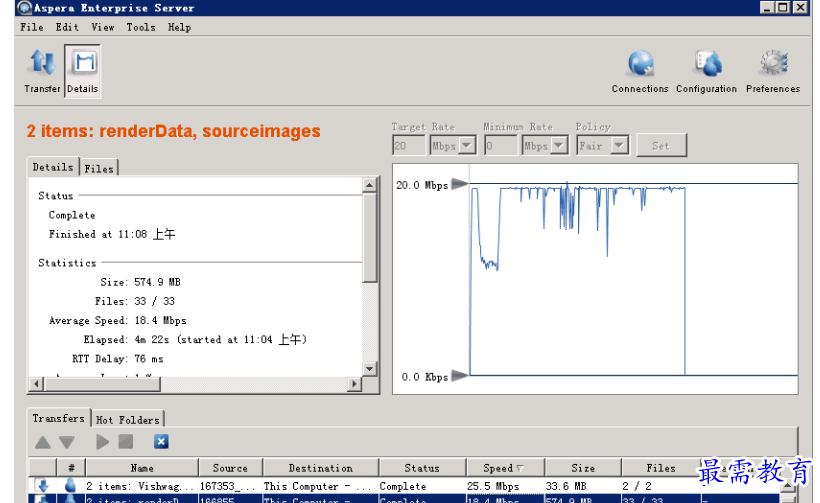Click the 20.0 Mbps target rate marker
The width and height of the screenshot is (820, 503).
click(x=459, y=184)
